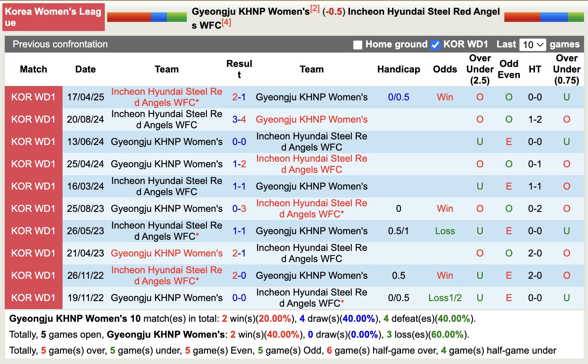Image resolution: width=588 pixels, height=364 pixels.
Task: Click the "Win" odds on the 26/11/22 row
Action: (445, 275)
